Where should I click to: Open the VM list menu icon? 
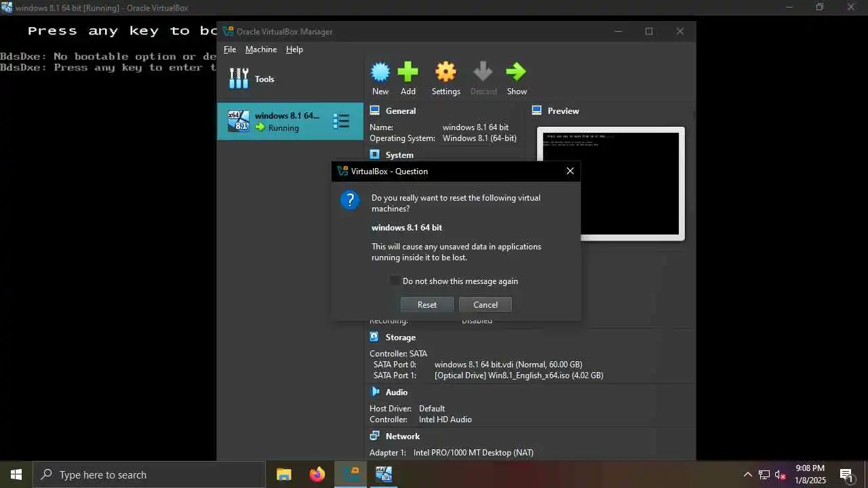(341, 121)
